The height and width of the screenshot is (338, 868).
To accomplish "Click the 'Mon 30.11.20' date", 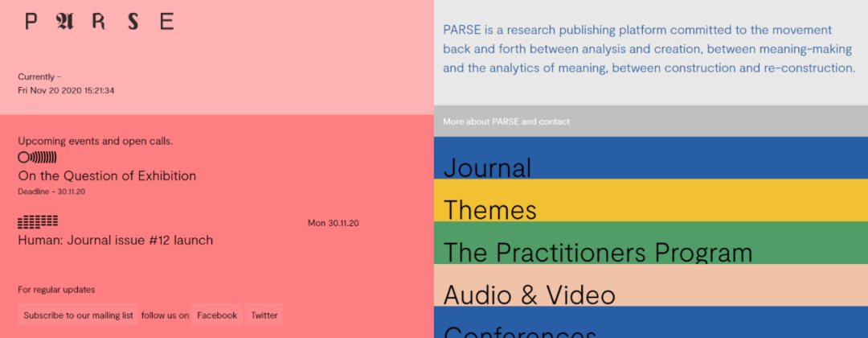I will [x=334, y=223].
